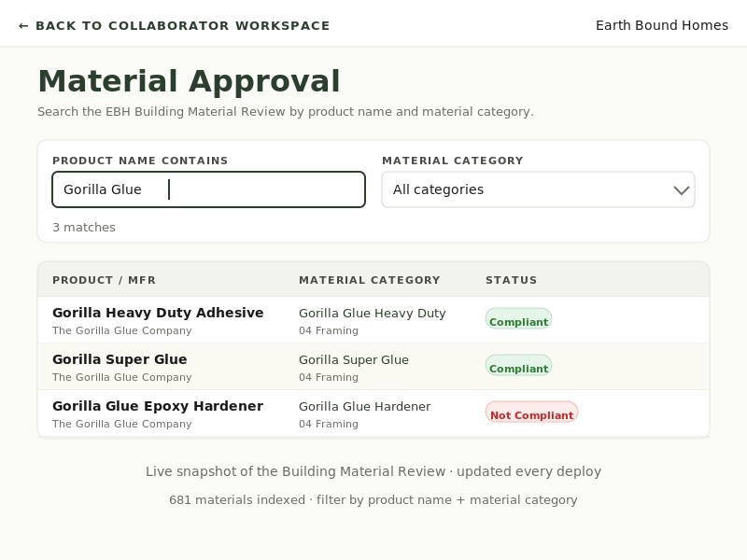
Task: Click the Material Category chevron arrow
Action: tap(682, 190)
